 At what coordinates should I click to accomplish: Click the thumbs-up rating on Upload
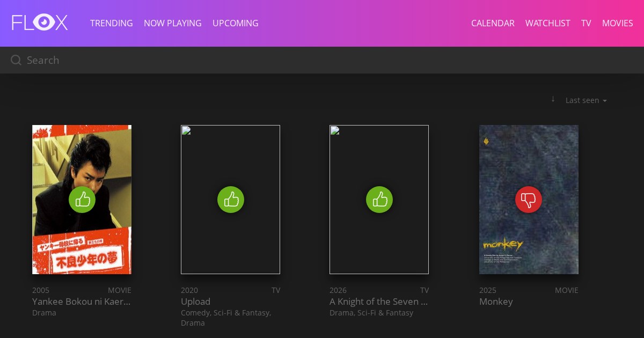click(x=231, y=200)
